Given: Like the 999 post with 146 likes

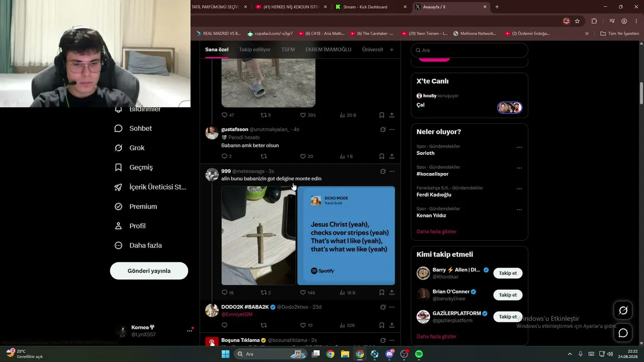Looking at the screenshot, I should click(x=303, y=293).
